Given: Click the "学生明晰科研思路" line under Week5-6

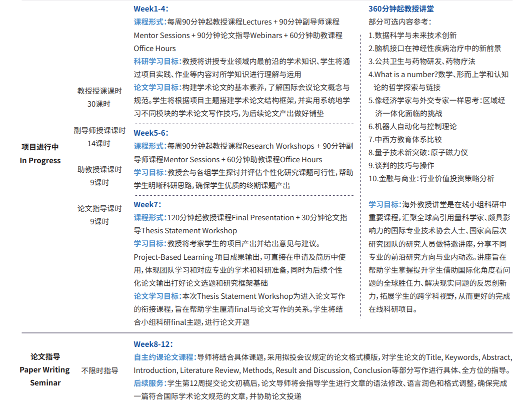Looking at the screenshot, I should (x=211, y=186).
